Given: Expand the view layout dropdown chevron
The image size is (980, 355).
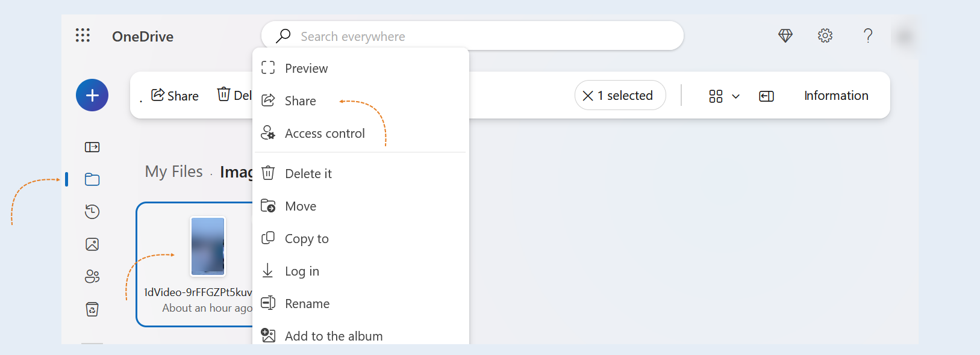Looking at the screenshot, I should [735, 96].
